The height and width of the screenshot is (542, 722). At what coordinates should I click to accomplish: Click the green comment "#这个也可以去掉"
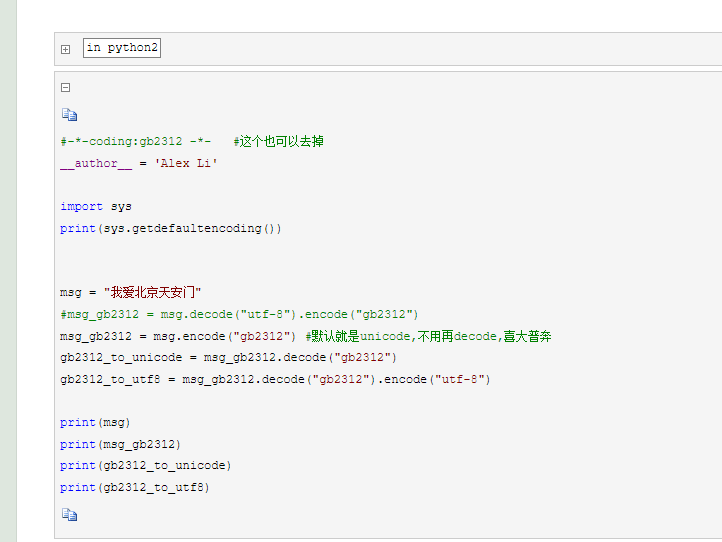[x=278, y=142]
